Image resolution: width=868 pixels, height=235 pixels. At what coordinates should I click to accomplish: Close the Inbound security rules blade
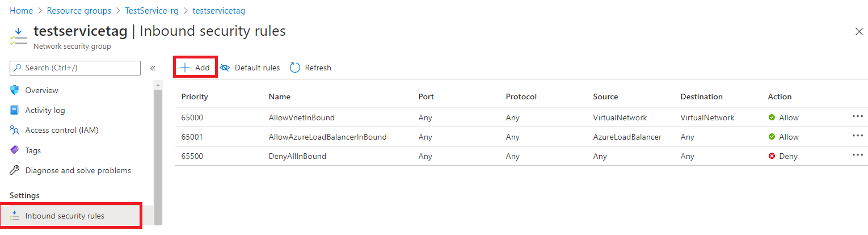tap(859, 32)
